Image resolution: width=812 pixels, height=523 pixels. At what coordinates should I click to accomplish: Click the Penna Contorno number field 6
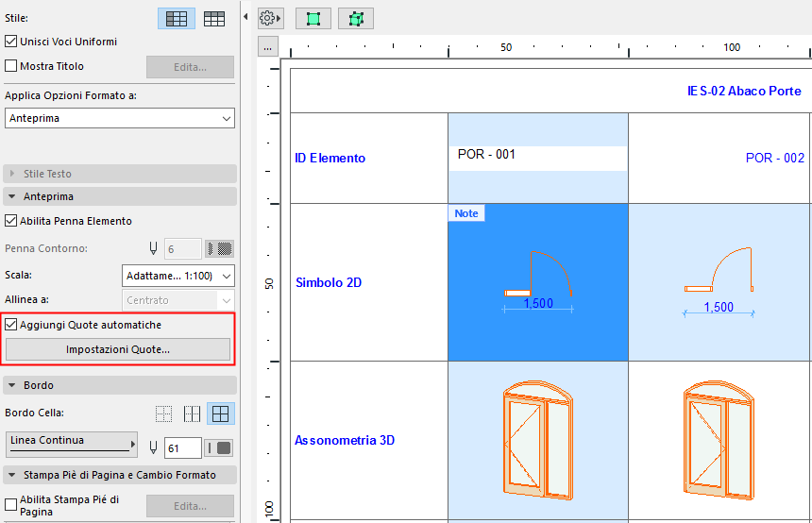183,249
